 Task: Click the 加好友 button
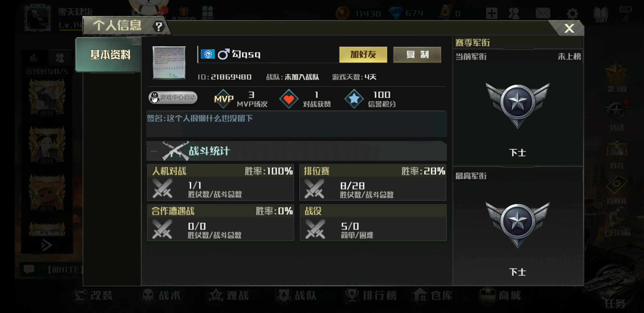[363, 54]
